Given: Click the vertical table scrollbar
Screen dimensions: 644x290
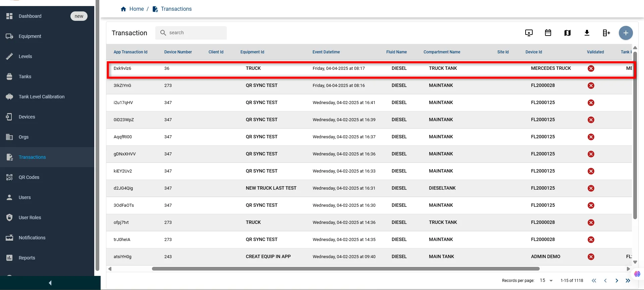Looking at the screenshot, I should [635, 135].
